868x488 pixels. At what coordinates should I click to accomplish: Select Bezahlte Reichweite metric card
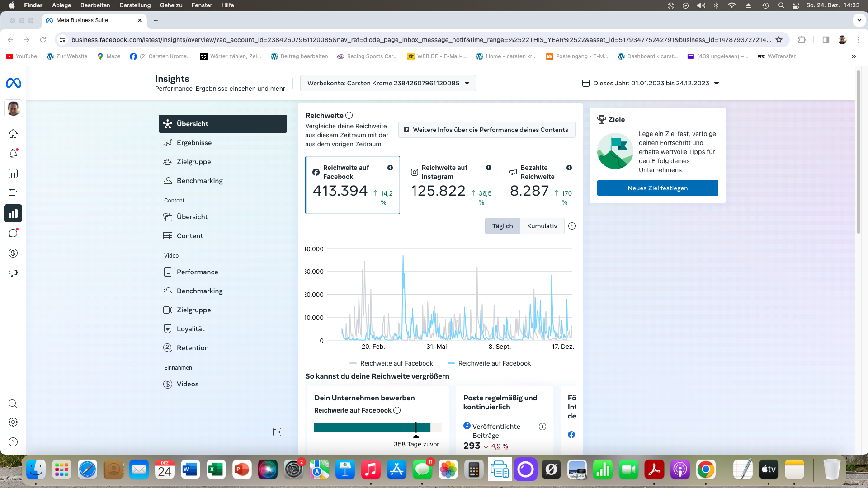(x=540, y=185)
